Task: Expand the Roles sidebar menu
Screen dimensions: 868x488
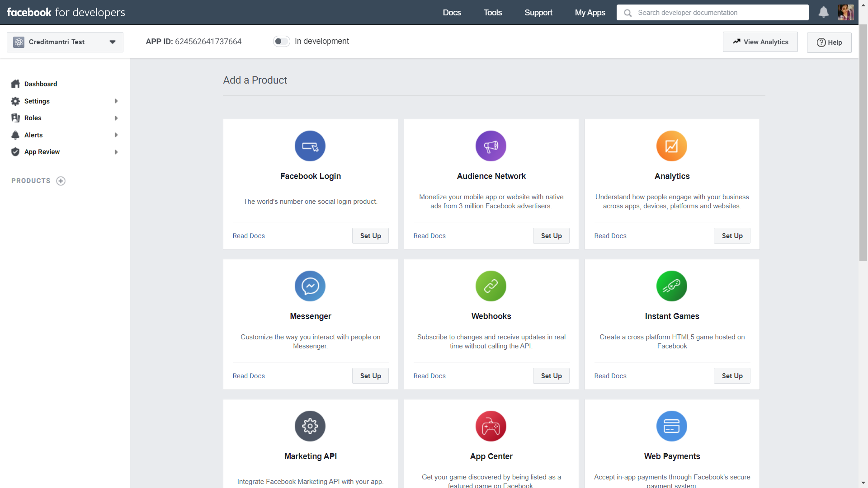Action: coord(116,118)
